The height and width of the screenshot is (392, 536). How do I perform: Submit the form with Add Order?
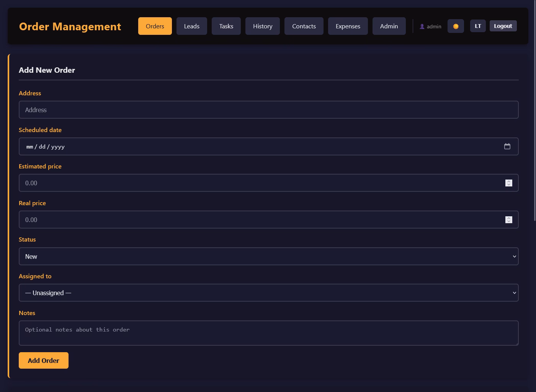pos(44,361)
